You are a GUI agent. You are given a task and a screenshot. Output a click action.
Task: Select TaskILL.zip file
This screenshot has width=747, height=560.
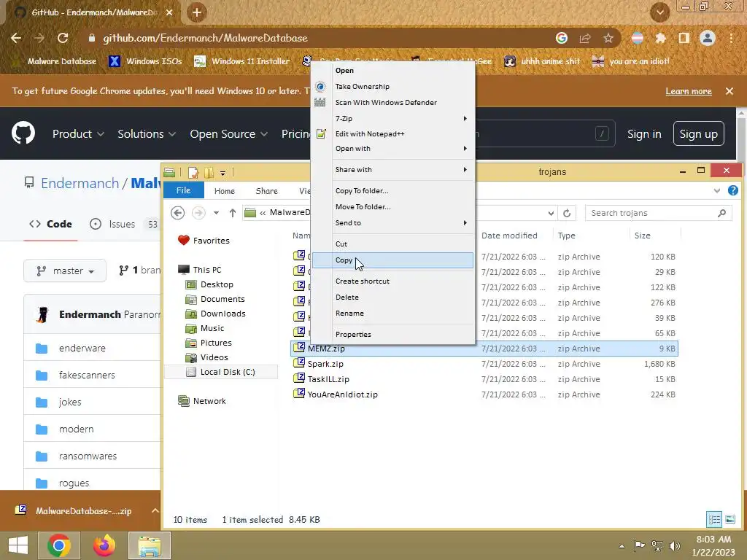(x=328, y=379)
